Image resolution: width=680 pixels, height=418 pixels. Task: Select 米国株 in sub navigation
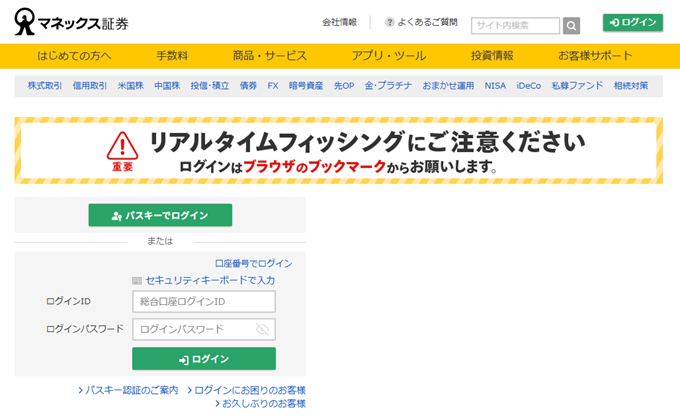131,86
